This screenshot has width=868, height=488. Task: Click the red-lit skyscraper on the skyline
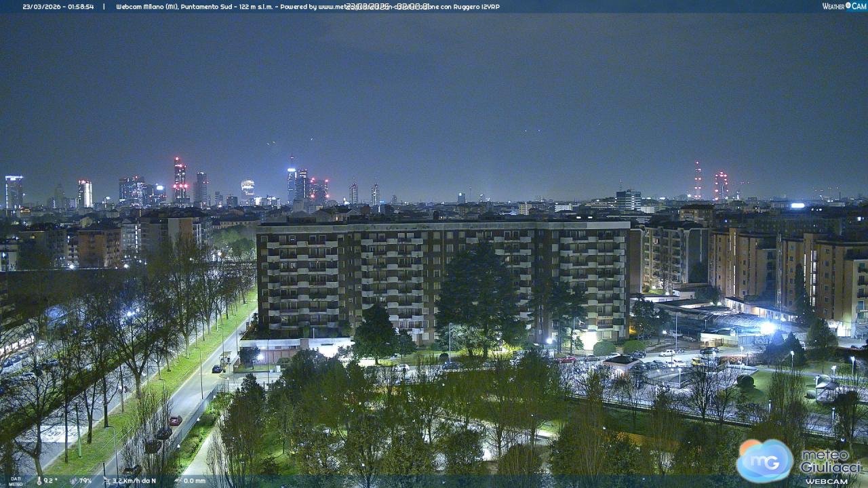tap(180, 180)
